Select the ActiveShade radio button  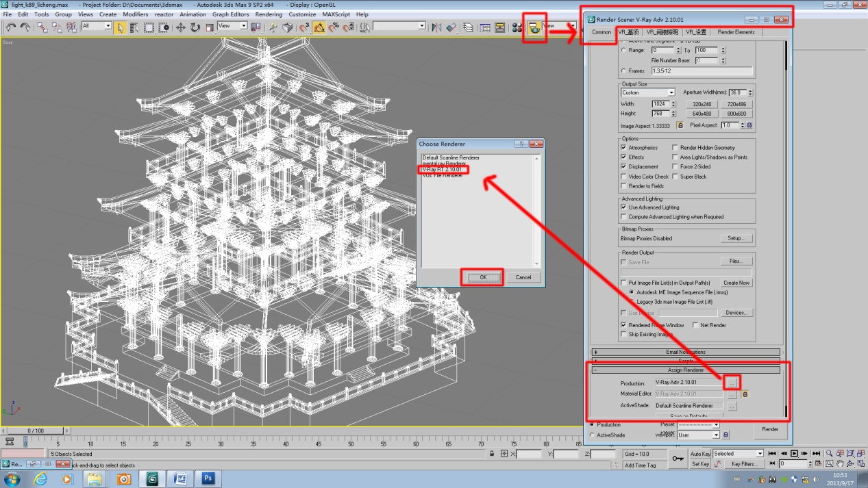click(593, 435)
